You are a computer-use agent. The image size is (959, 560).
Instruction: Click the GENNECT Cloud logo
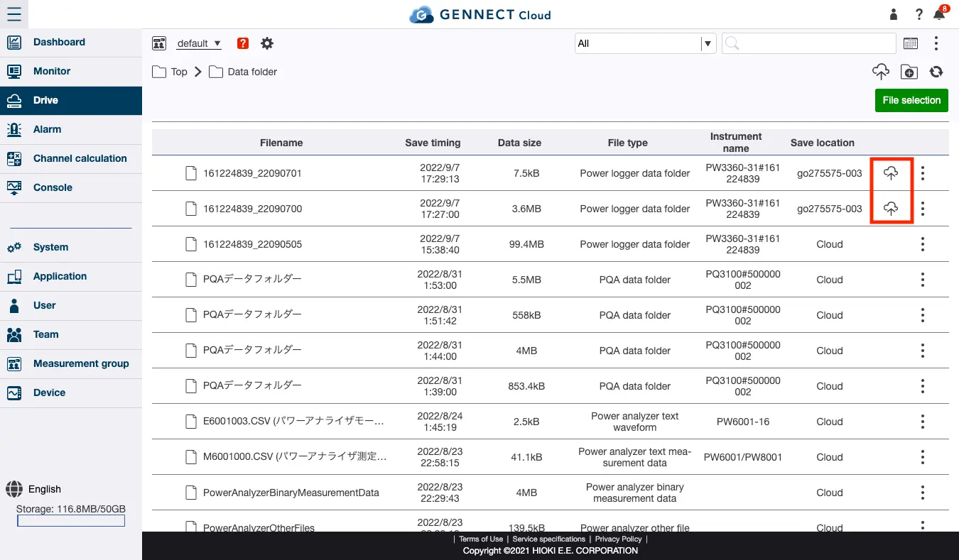click(x=479, y=14)
